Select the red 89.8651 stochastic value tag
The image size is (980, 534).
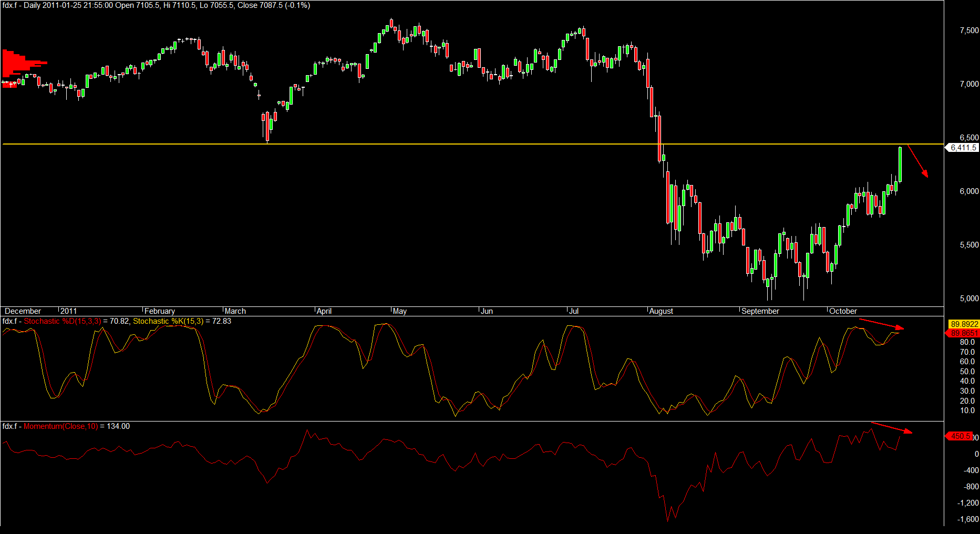[x=963, y=333]
